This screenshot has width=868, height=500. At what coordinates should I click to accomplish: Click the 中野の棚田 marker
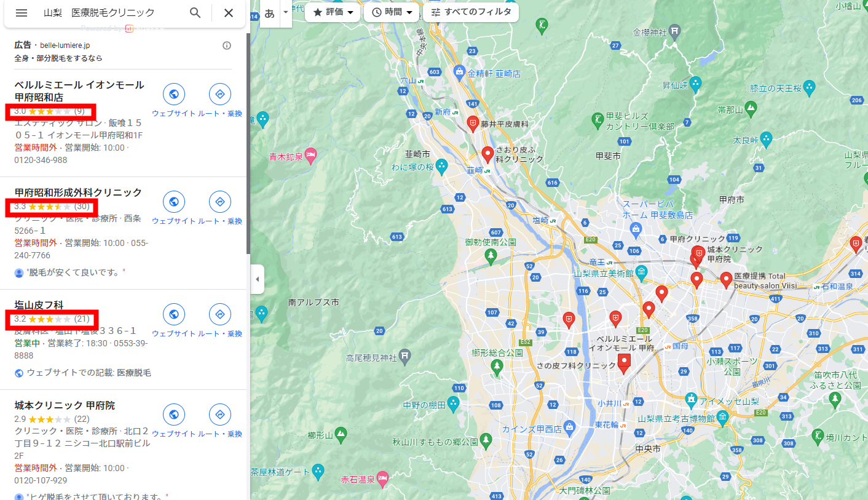(454, 404)
